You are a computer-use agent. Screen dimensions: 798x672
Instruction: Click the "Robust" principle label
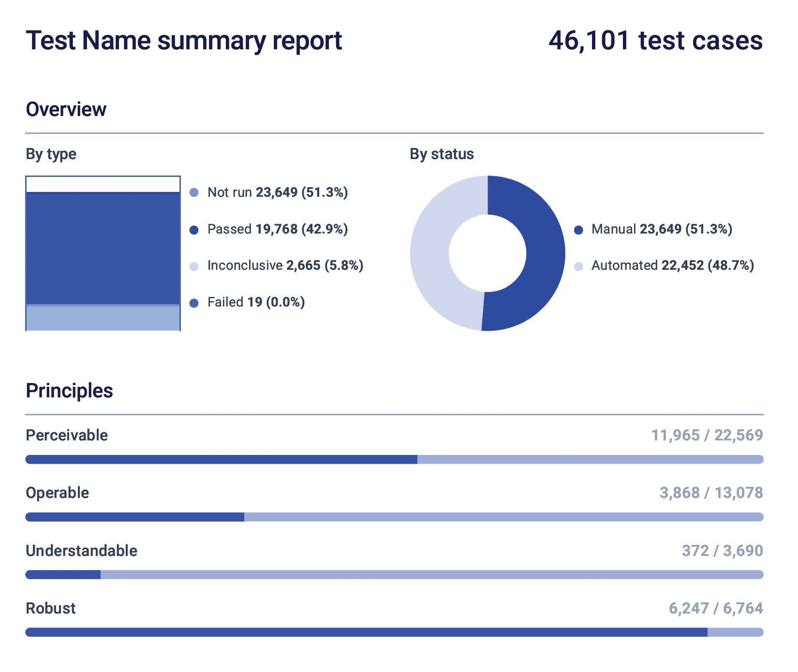(x=50, y=608)
